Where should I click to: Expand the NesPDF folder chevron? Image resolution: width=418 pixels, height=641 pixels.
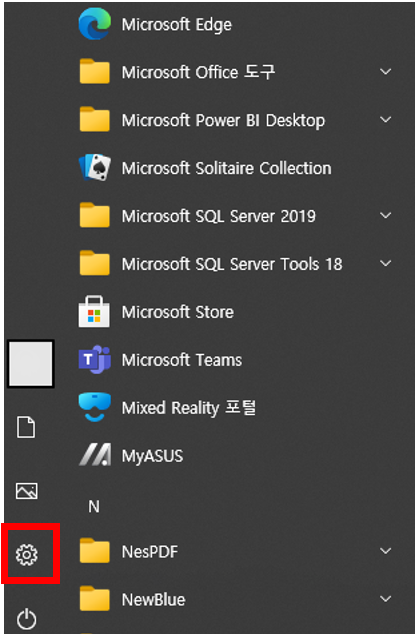[385, 551]
